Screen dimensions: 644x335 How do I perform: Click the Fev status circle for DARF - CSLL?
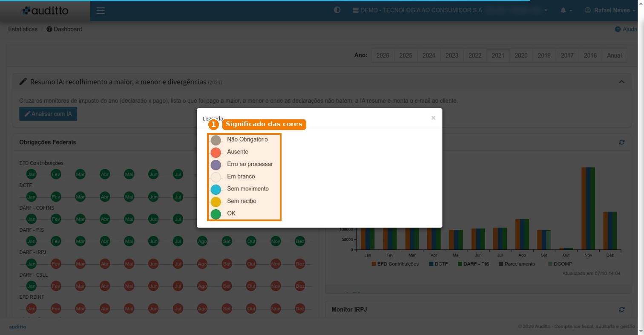(56, 286)
